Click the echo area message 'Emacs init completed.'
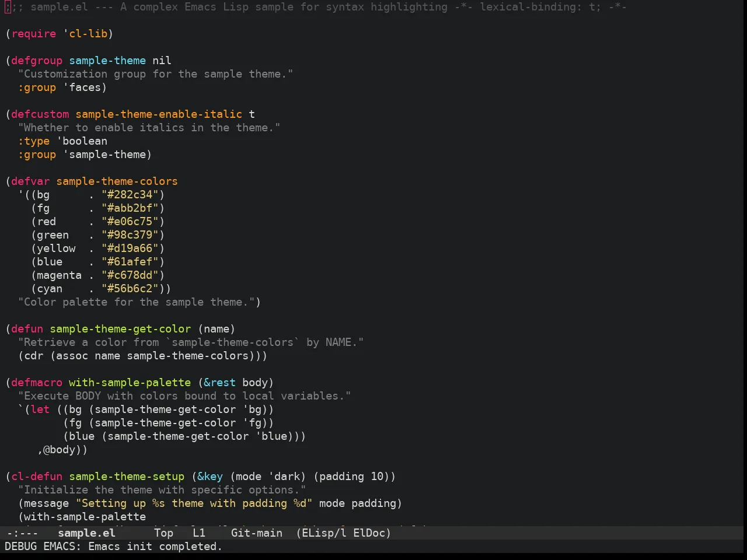Image resolution: width=747 pixels, height=560 pixels. [x=155, y=547]
